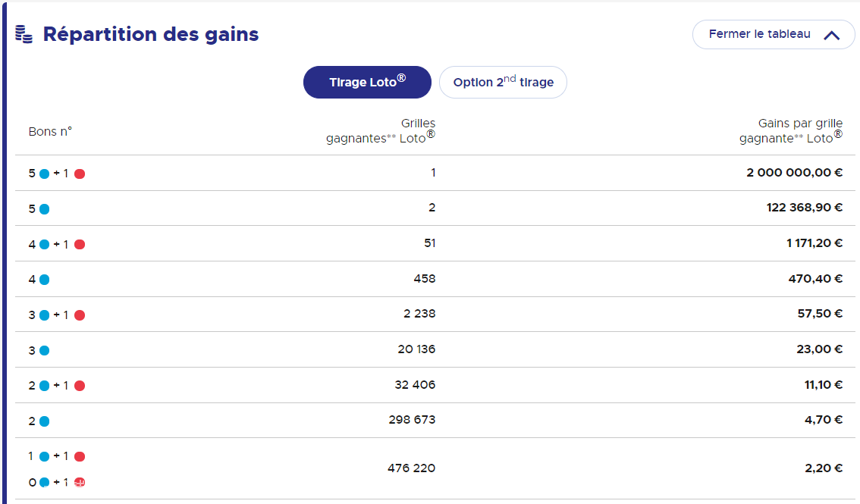Click the red ball in the 4+1 row
The image size is (860, 504).
pos(80,244)
